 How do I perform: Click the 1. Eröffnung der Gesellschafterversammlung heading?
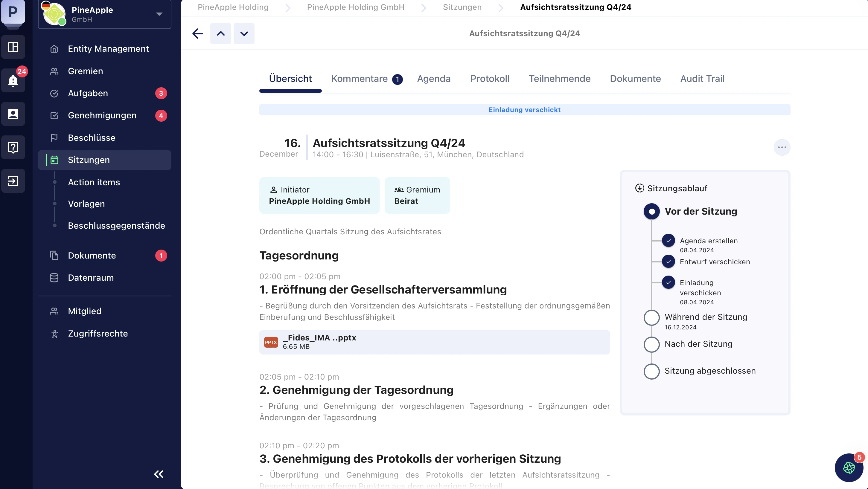point(383,289)
